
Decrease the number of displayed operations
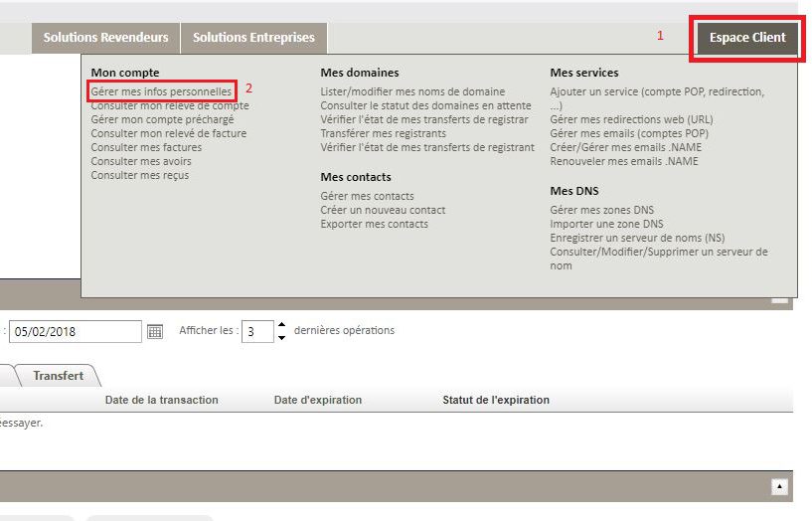[281, 337]
